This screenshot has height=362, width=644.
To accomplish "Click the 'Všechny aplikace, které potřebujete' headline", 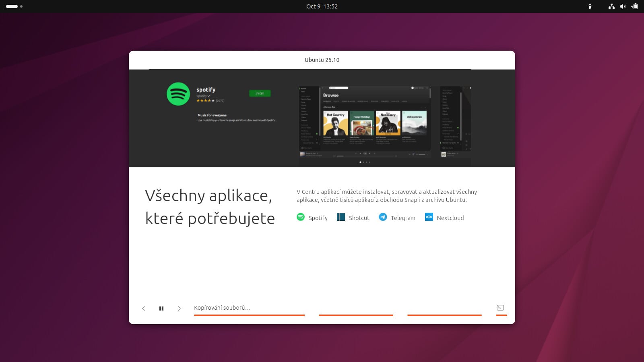I will click(210, 207).
